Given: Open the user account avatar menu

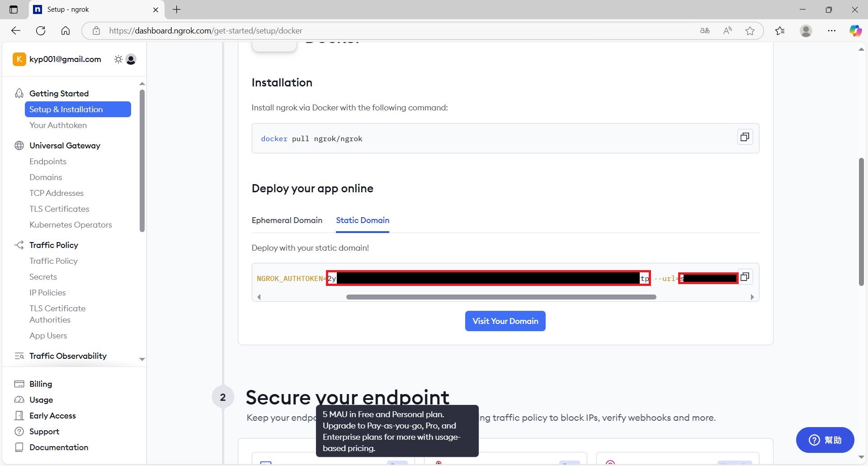Looking at the screenshot, I should tap(131, 59).
